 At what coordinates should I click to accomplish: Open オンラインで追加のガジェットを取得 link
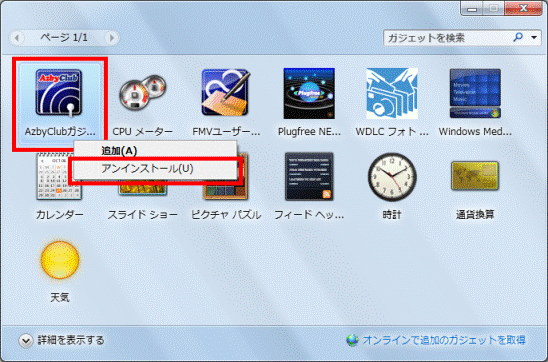tap(444, 340)
